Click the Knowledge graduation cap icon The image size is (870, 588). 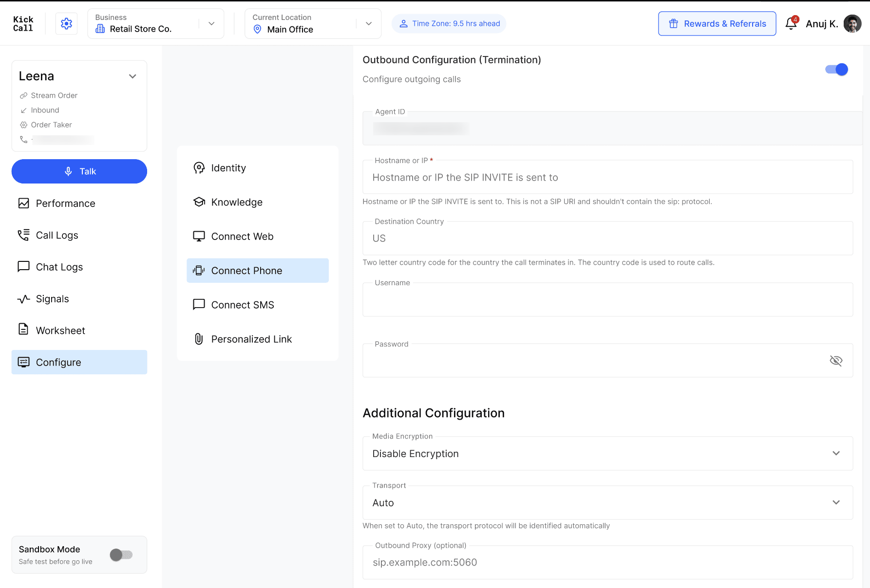(199, 202)
